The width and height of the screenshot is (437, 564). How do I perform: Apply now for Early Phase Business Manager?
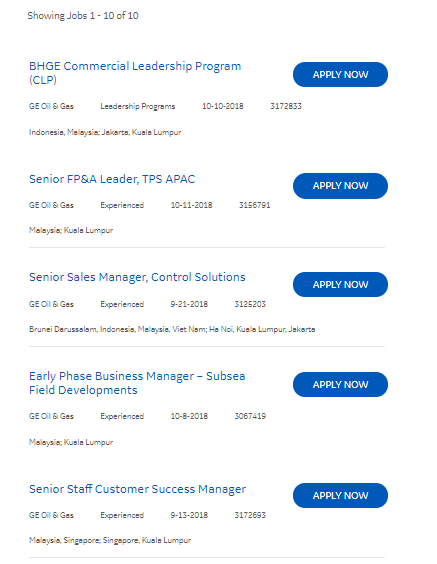click(340, 385)
